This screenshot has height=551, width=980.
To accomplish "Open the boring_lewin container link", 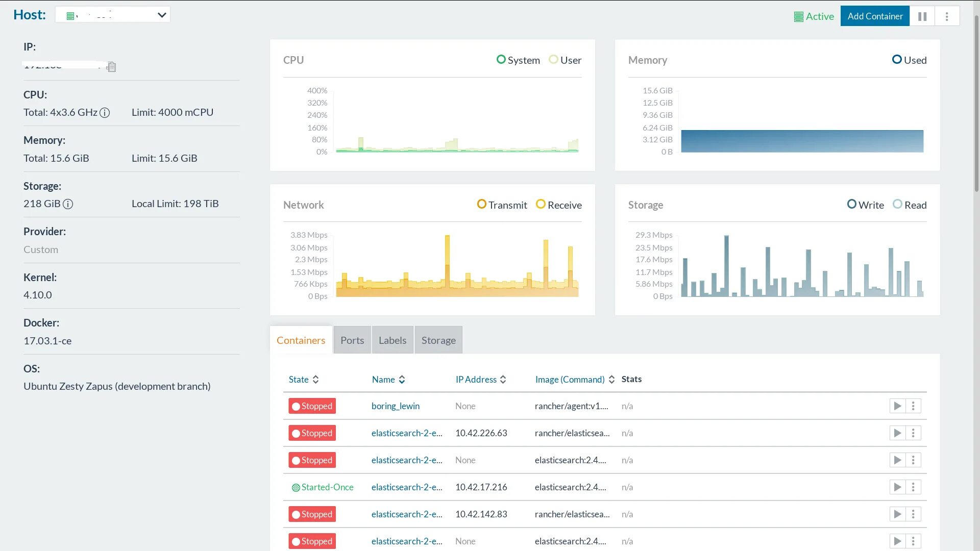I will pos(395,406).
